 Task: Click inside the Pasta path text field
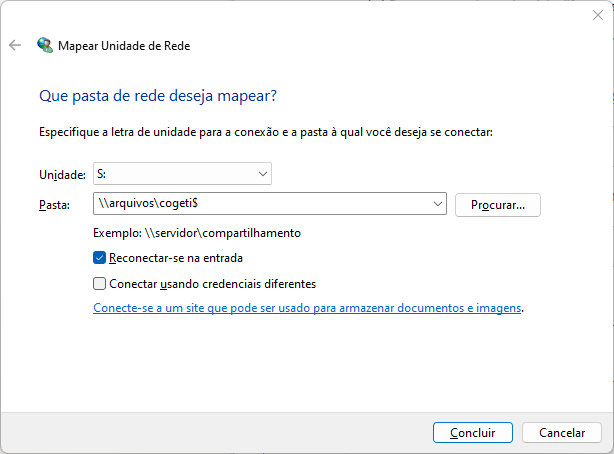tap(260, 204)
